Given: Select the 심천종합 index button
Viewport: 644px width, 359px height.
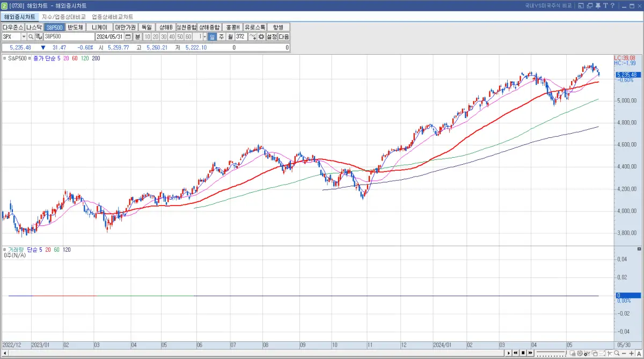Looking at the screenshot, I should (186, 27).
